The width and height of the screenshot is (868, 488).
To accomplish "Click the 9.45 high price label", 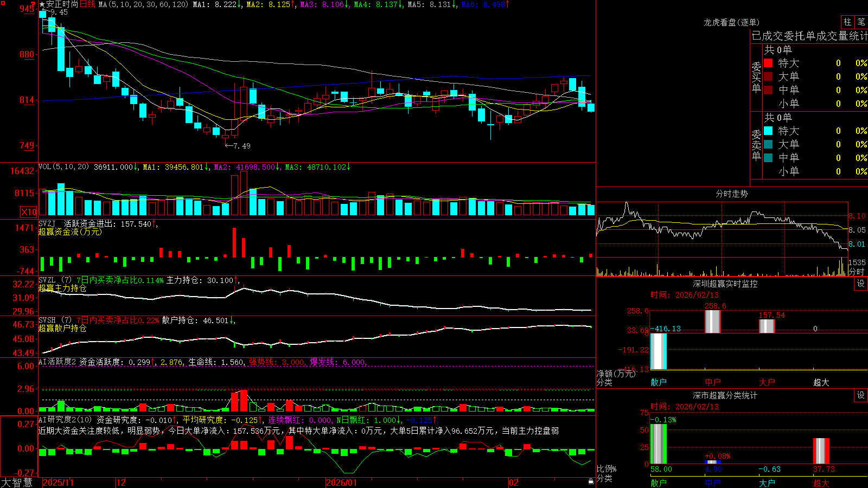I will tap(59, 12).
